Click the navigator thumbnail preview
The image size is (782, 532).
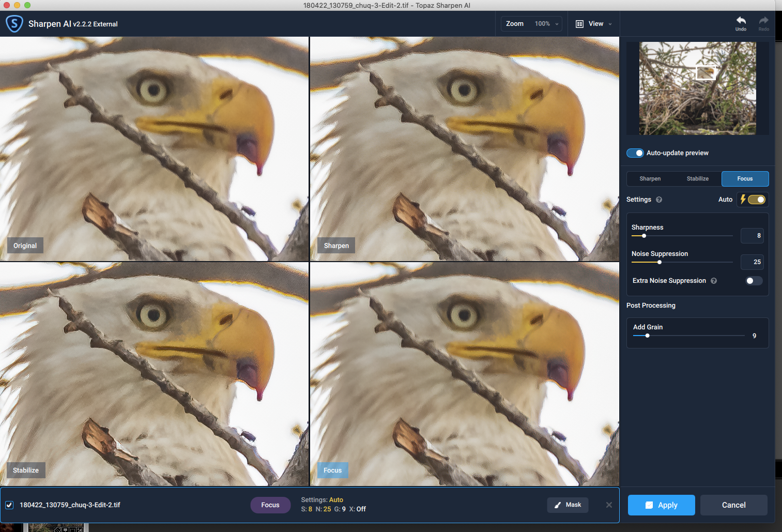coord(698,88)
